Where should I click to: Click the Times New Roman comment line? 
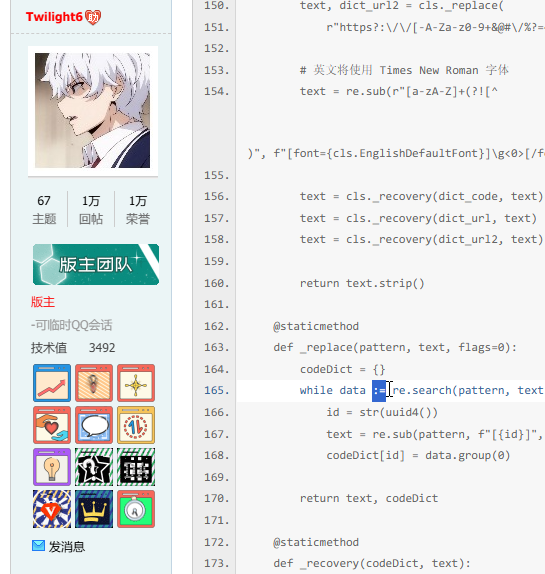click(404, 70)
